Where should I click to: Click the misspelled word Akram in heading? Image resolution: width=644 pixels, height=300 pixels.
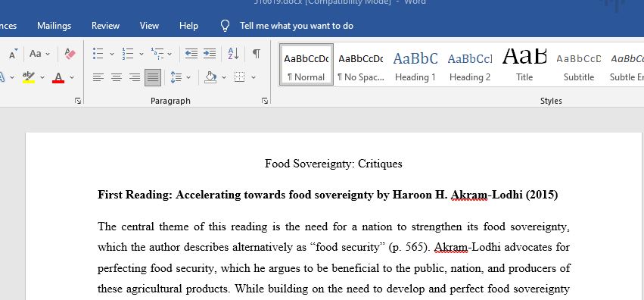(469, 195)
